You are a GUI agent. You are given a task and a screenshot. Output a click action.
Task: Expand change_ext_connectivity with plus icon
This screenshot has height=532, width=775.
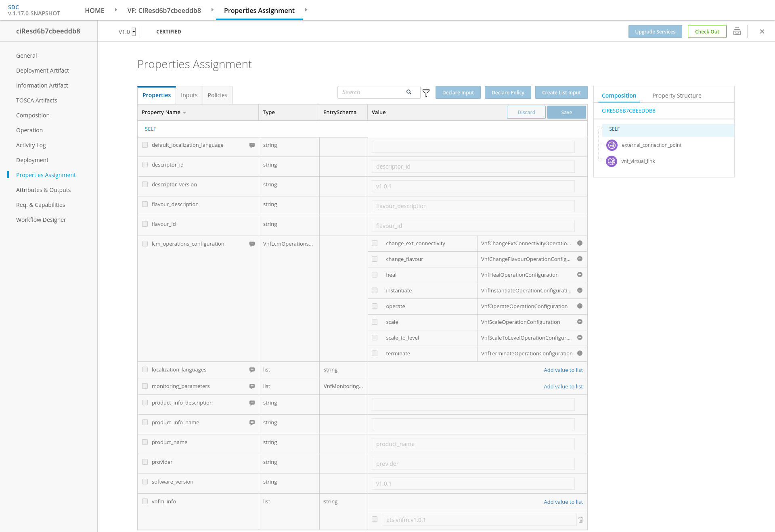(580, 243)
